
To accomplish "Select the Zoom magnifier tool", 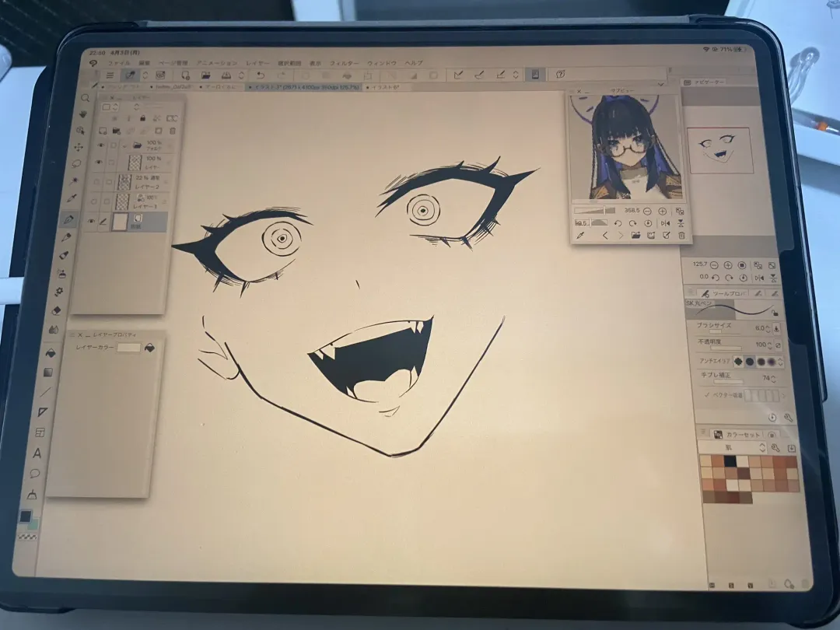I will click(x=85, y=99).
